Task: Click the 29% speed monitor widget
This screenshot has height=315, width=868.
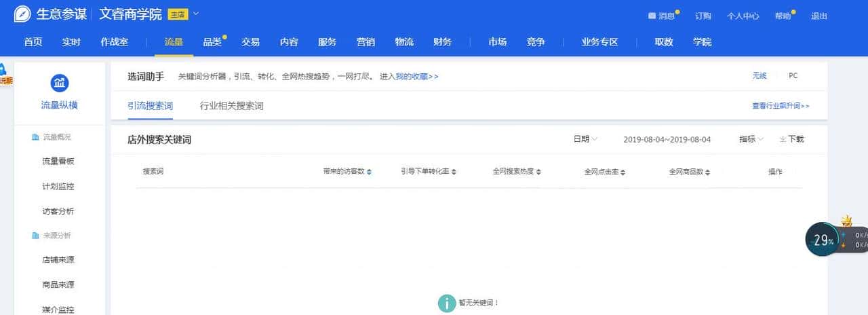Action: pyautogui.click(x=823, y=240)
